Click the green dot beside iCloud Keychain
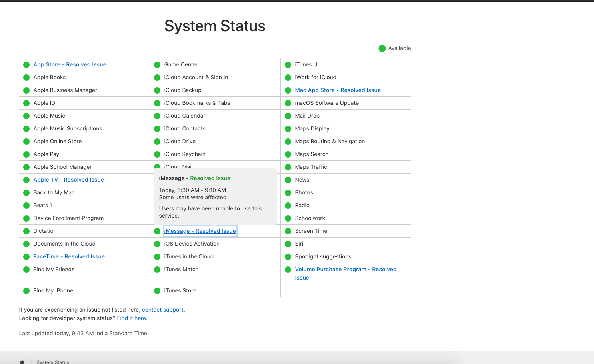The height and width of the screenshot is (364, 594). coord(157,154)
